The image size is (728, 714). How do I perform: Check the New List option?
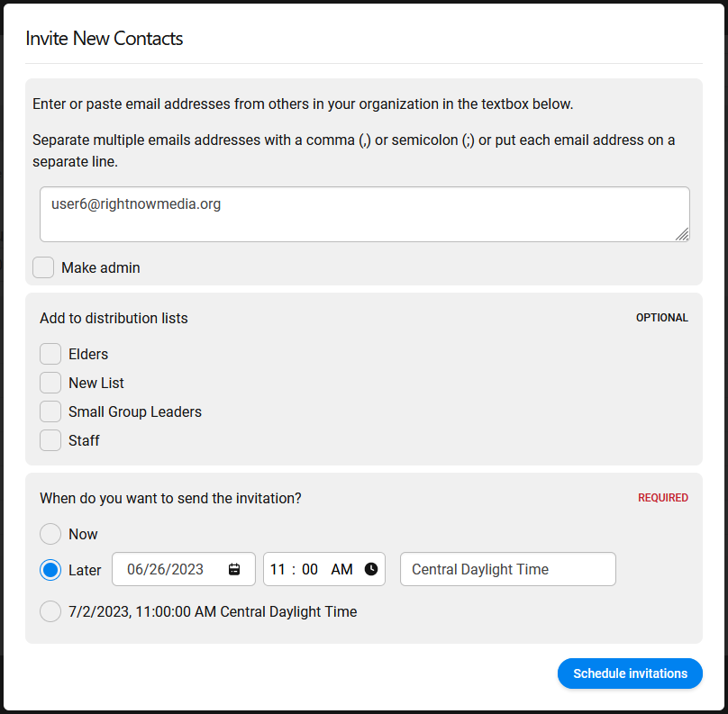point(50,383)
